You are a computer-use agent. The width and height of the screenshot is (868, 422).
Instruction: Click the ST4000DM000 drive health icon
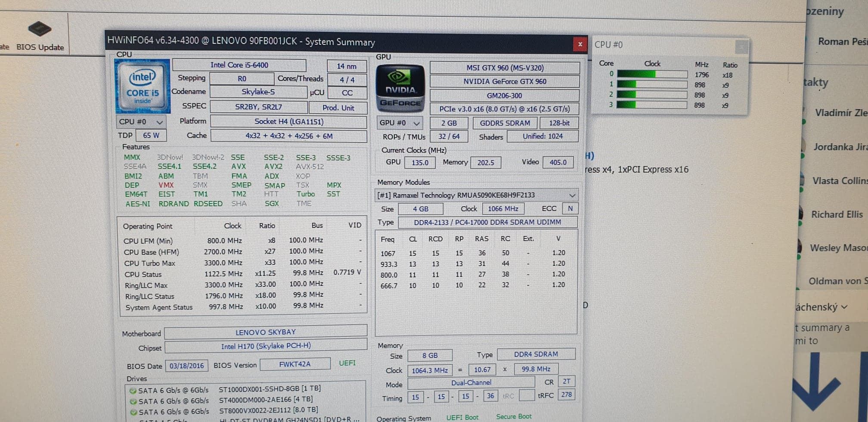[133, 401]
